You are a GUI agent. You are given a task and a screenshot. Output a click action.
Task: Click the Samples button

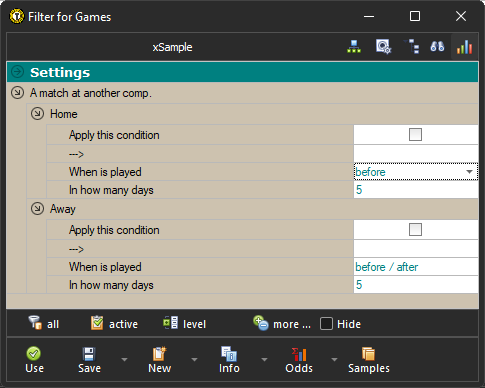(x=369, y=360)
